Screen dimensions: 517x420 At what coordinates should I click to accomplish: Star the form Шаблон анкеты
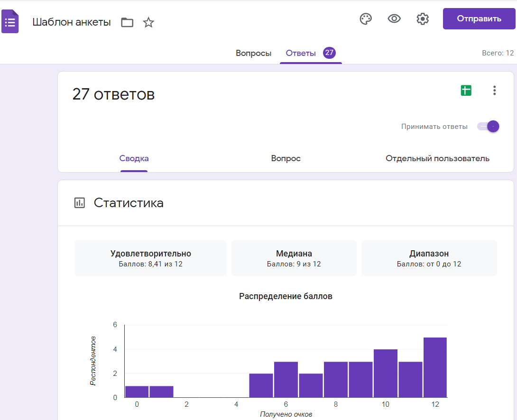pos(149,22)
